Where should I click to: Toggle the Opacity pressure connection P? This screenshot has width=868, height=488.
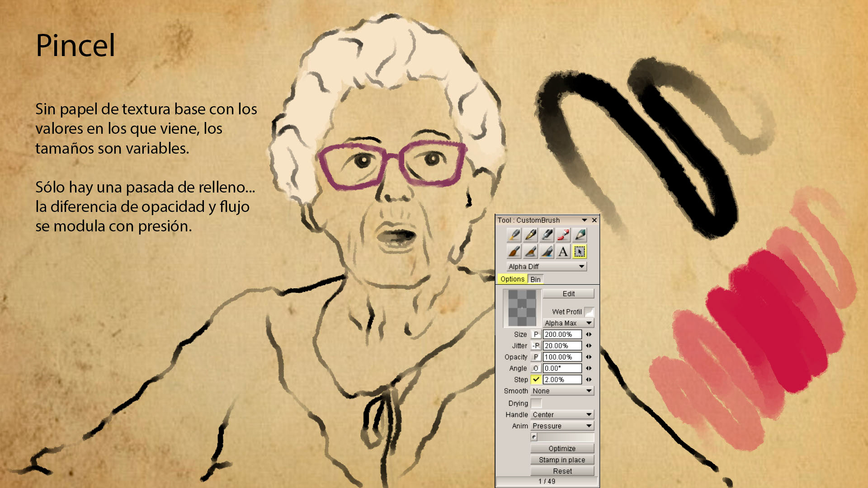tap(536, 357)
